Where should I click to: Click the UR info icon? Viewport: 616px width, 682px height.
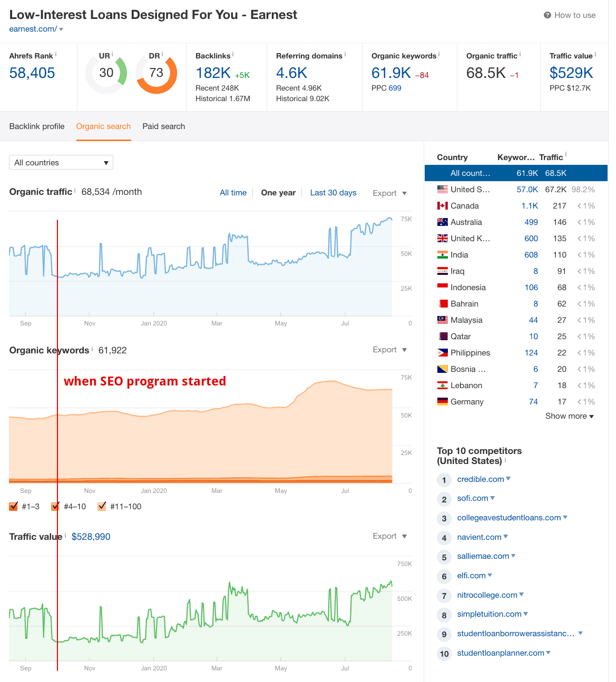112,54
